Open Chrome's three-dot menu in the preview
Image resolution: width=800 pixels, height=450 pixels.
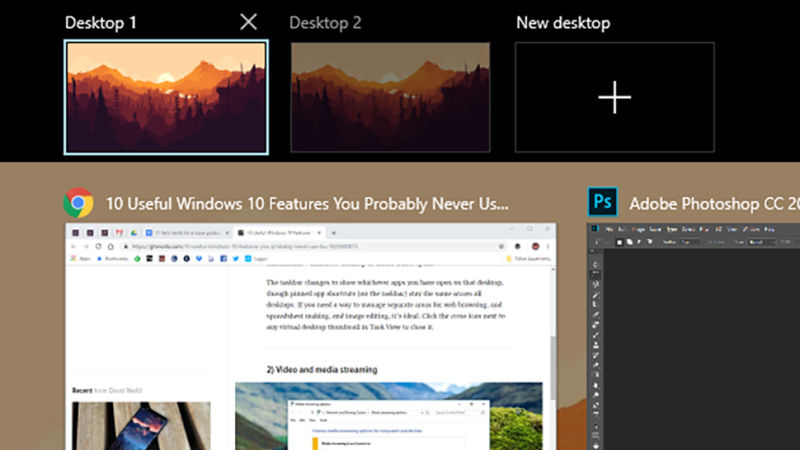550,246
